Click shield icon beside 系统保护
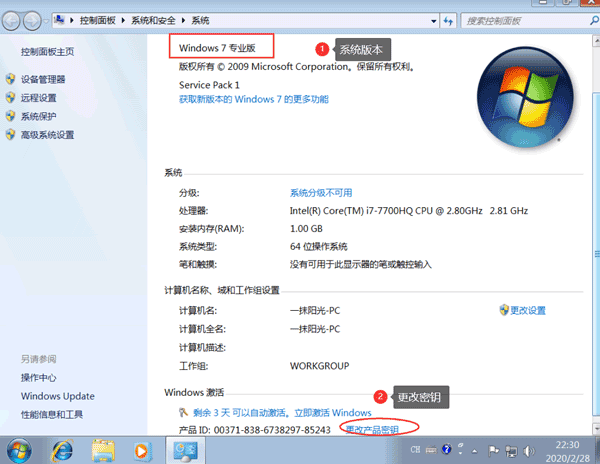The height and width of the screenshot is (464, 600). 11,116
